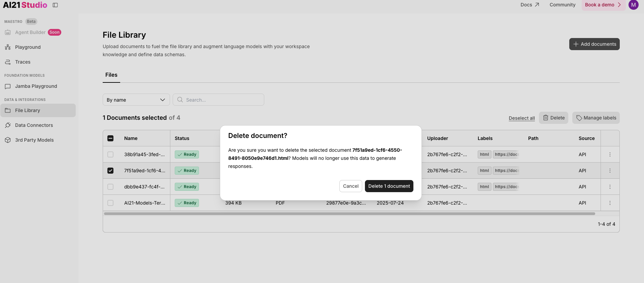The image size is (644, 283).
Task: Click the plus icon on Add documents
Action: coord(576,44)
